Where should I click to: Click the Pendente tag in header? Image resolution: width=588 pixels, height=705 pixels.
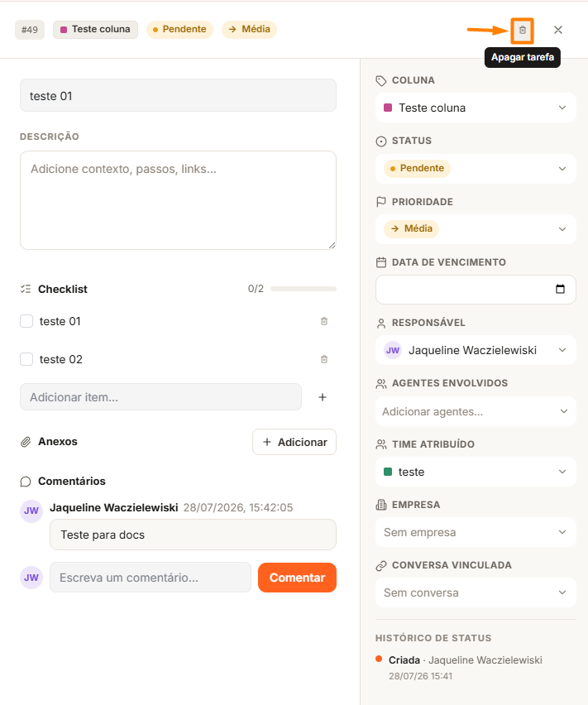tap(179, 30)
